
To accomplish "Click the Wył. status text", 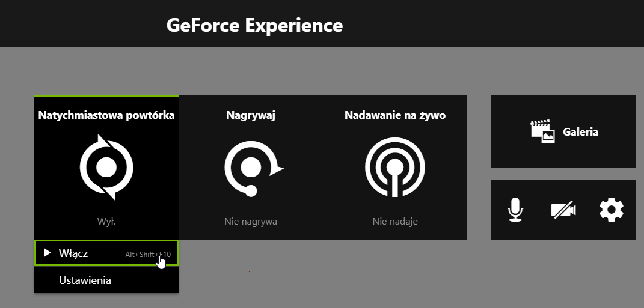I will click(106, 222).
